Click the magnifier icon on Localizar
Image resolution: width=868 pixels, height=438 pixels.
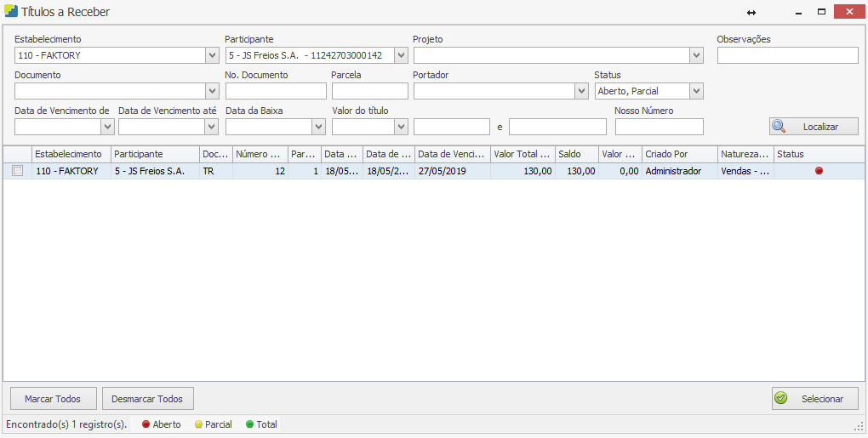[779, 127]
